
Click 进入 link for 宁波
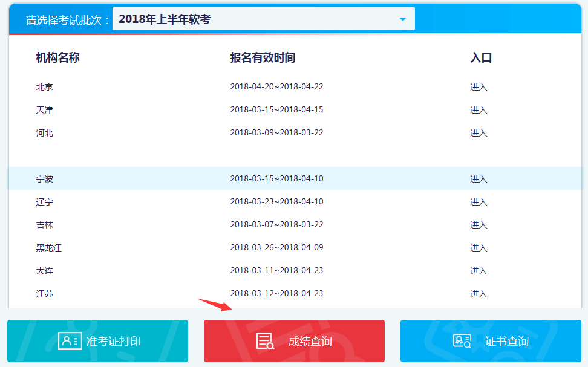[x=479, y=179]
